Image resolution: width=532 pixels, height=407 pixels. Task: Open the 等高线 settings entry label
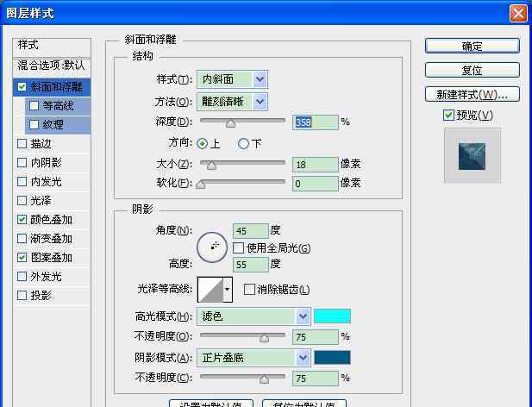tap(58, 106)
